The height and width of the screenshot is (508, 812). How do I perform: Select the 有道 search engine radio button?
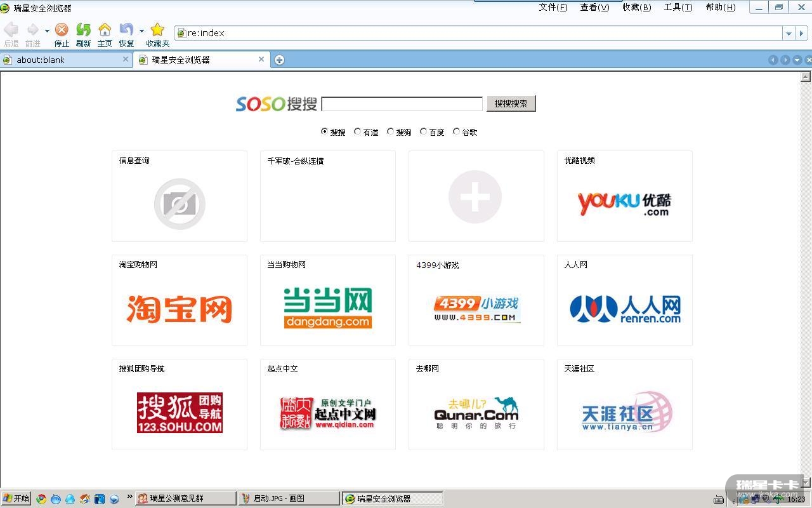click(358, 131)
